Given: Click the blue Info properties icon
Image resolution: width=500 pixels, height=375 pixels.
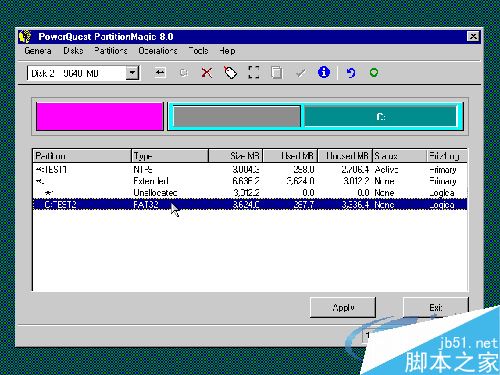Looking at the screenshot, I should click(x=324, y=72).
